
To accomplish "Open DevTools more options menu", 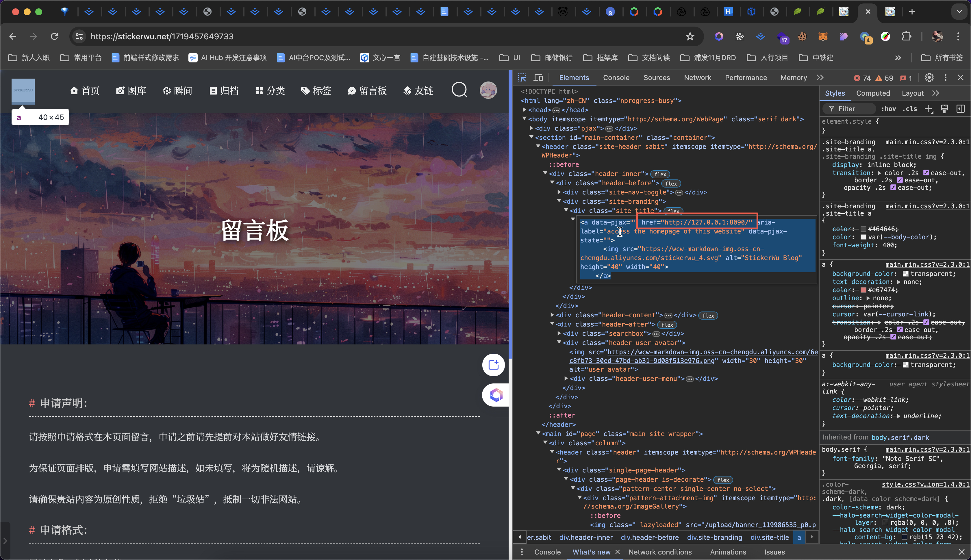I will pyautogui.click(x=946, y=78).
